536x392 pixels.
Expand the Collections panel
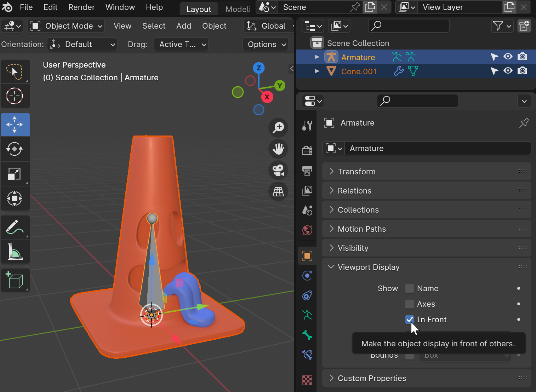(427, 210)
